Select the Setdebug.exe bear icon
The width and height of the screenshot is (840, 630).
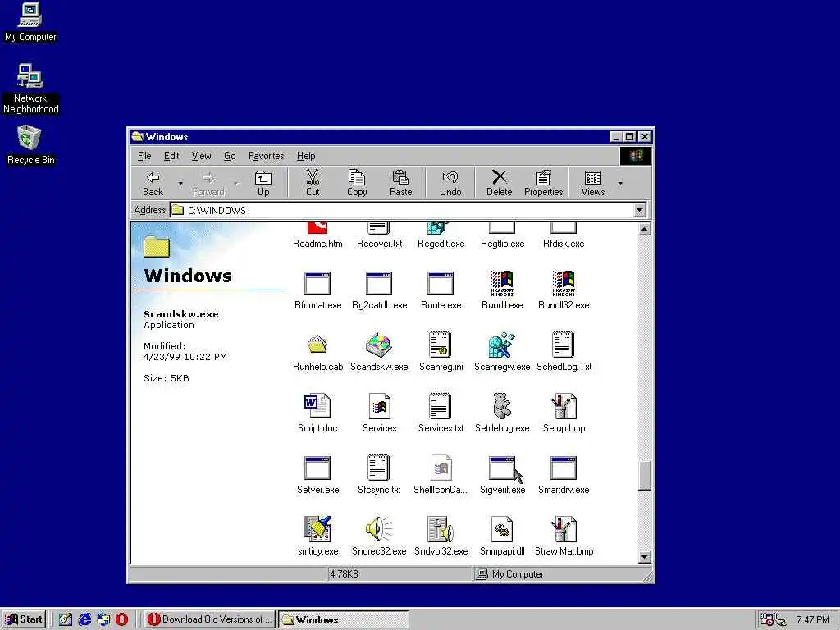[x=502, y=406]
